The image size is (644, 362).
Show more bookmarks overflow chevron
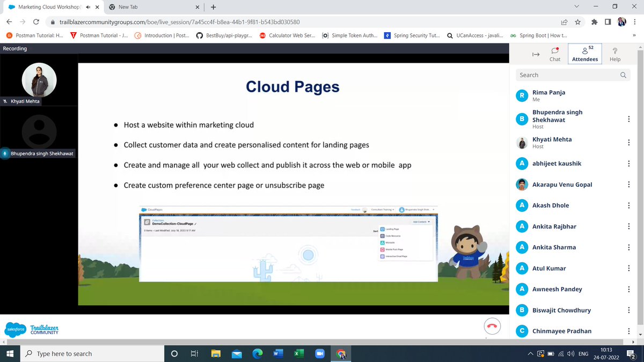[634, 35]
